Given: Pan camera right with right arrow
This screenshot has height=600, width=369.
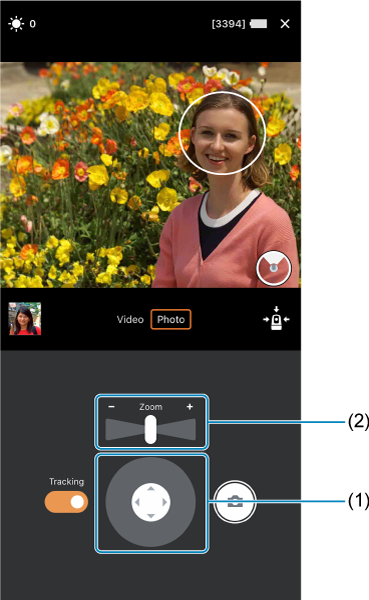Looking at the screenshot, I should click(x=165, y=502).
